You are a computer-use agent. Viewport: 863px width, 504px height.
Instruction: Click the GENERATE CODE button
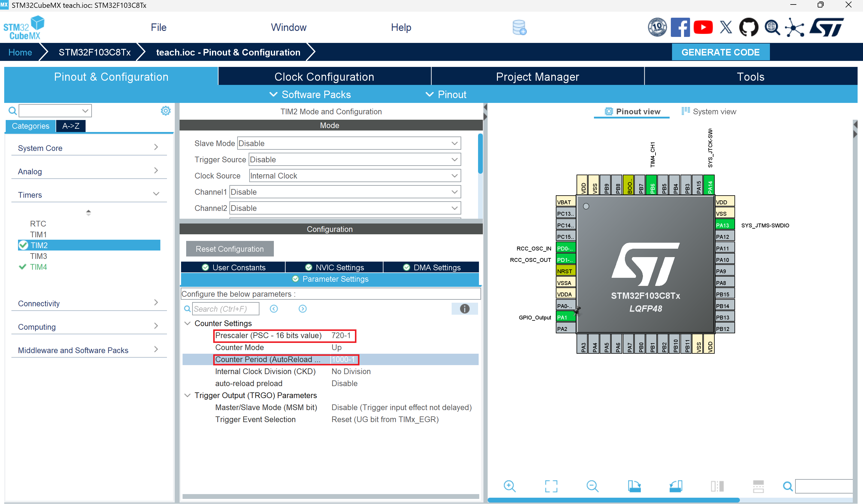coord(720,52)
